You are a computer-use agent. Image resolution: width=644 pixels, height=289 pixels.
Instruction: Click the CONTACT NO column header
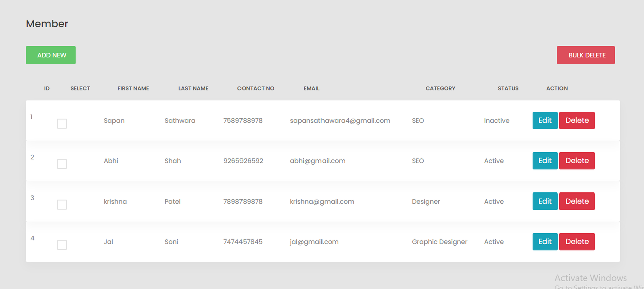coord(256,88)
